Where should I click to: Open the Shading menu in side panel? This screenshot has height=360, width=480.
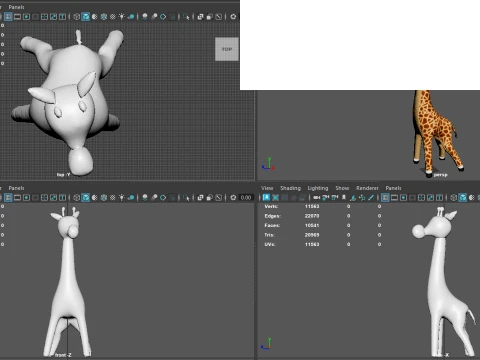pyautogui.click(x=290, y=188)
